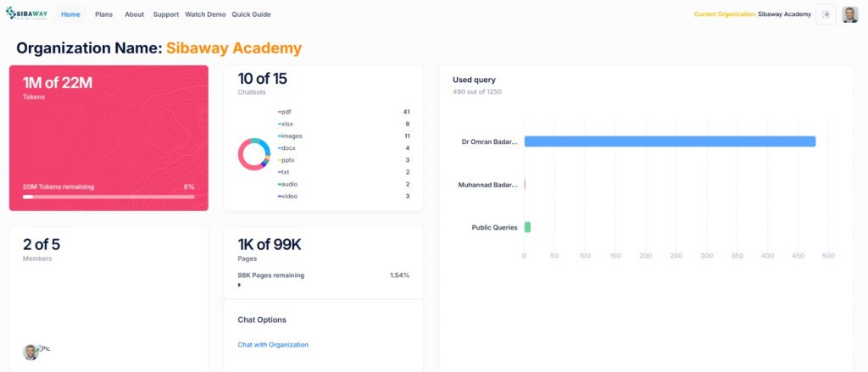Click the xlsx legend entry
The height and width of the screenshot is (372, 868).
click(x=286, y=124)
